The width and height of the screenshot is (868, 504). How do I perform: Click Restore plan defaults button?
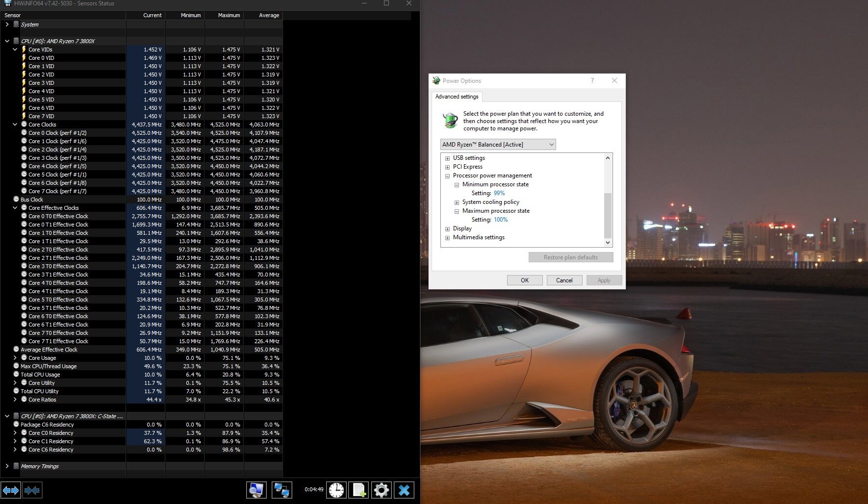point(571,257)
